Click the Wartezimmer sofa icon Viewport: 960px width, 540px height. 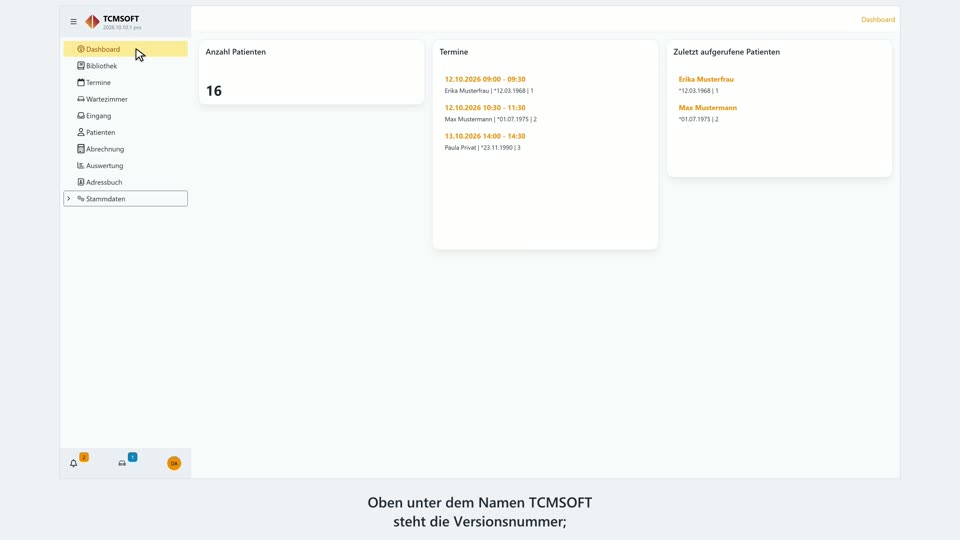click(81, 99)
